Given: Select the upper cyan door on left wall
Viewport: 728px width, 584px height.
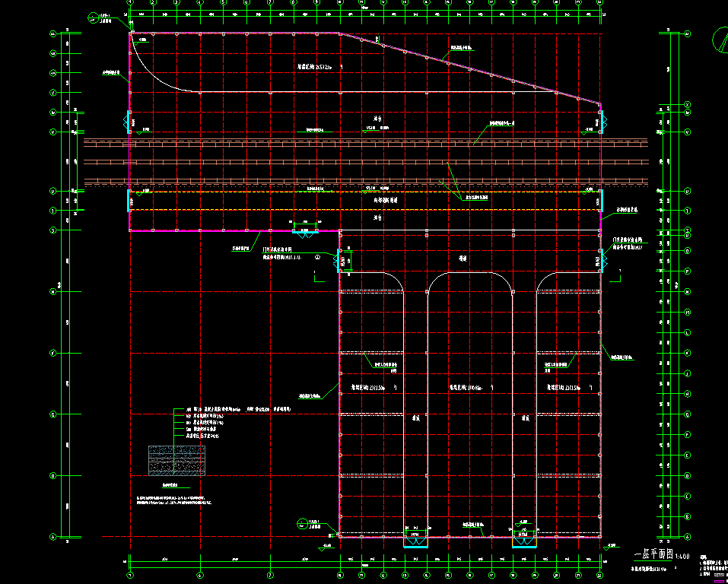Looking at the screenshot, I should [129, 122].
